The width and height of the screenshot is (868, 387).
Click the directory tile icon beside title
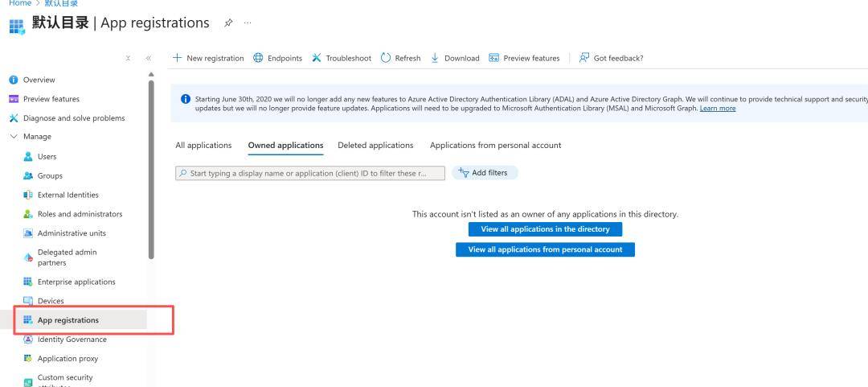tap(17, 26)
